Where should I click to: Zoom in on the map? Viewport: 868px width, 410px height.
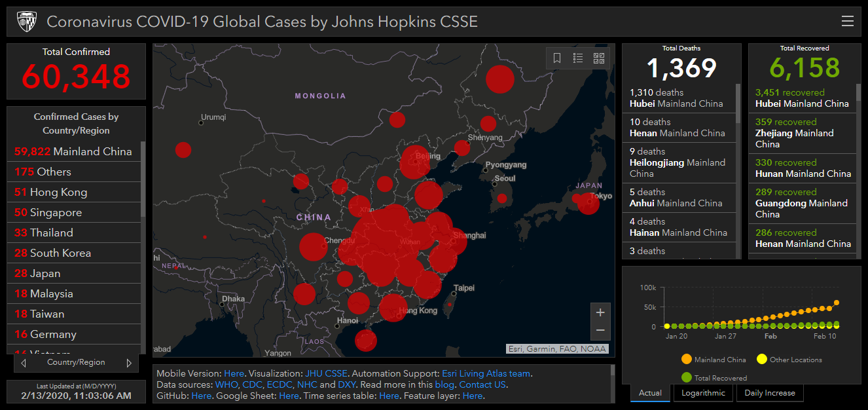point(600,312)
